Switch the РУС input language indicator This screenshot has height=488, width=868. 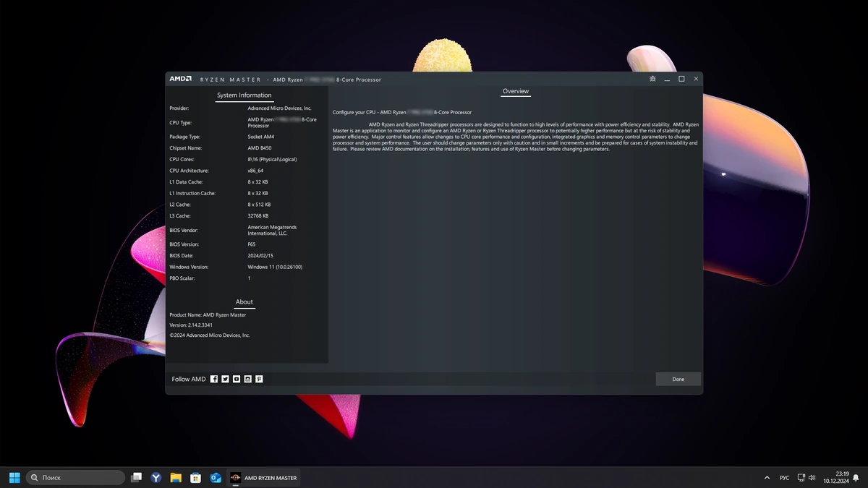pyautogui.click(x=785, y=478)
